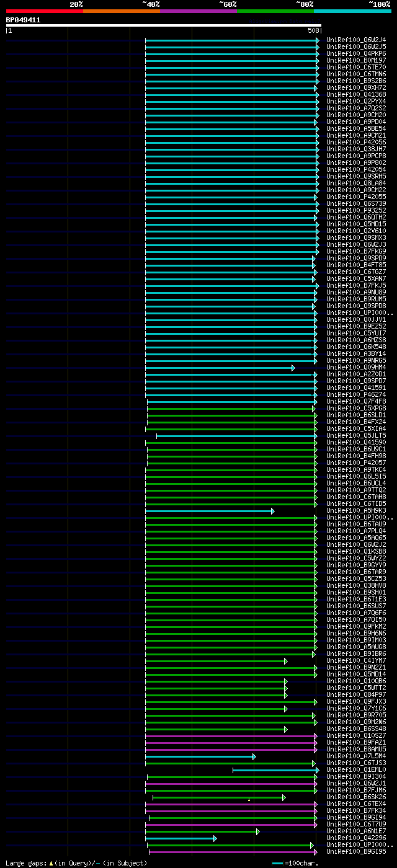Open hit UniRef100_Q9XH72
The height and width of the screenshot is (868, 397).
(356, 88)
